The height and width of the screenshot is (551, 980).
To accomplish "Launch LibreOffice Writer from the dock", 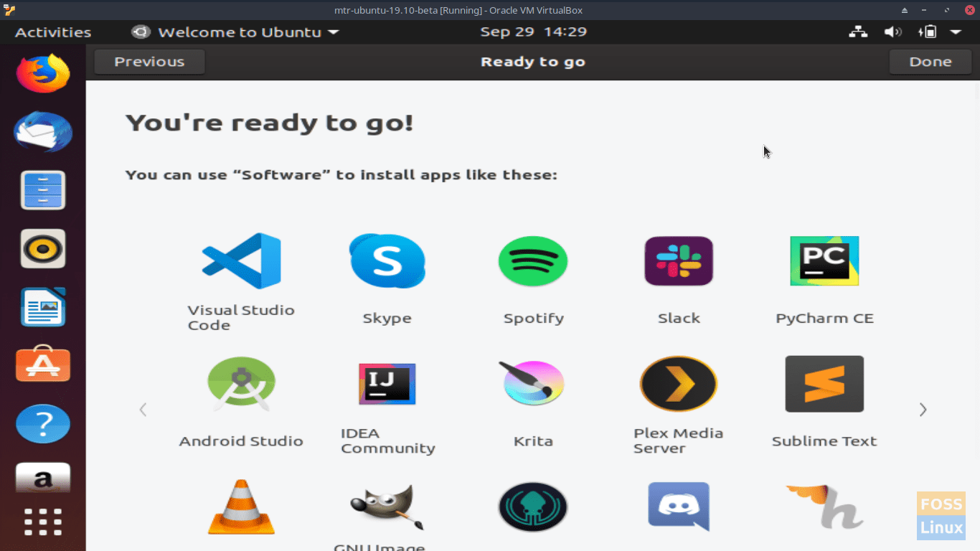I will tap(43, 307).
